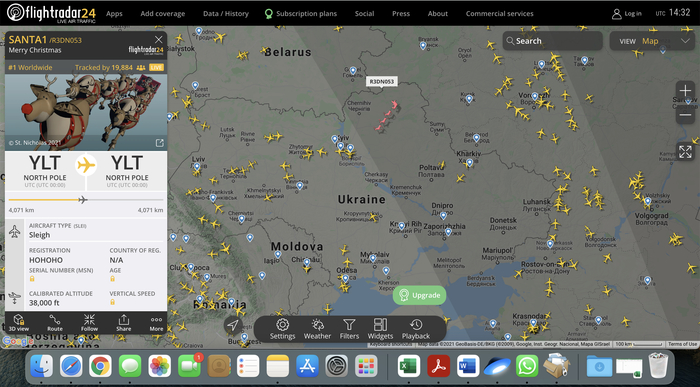
Task: Open the Trash in the dock
Action: 658,366
